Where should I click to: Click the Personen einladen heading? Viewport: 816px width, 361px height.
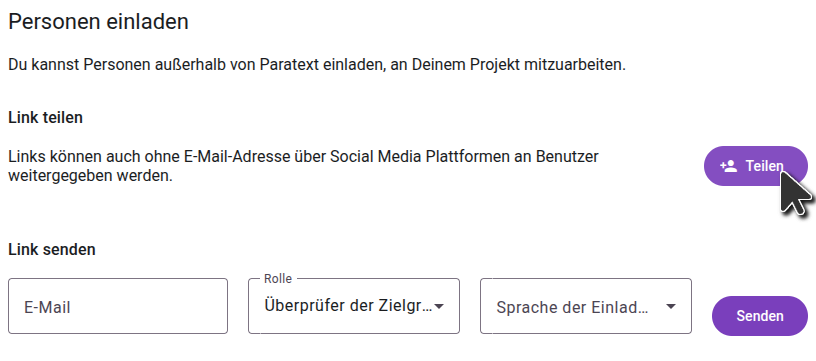[98, 22]
